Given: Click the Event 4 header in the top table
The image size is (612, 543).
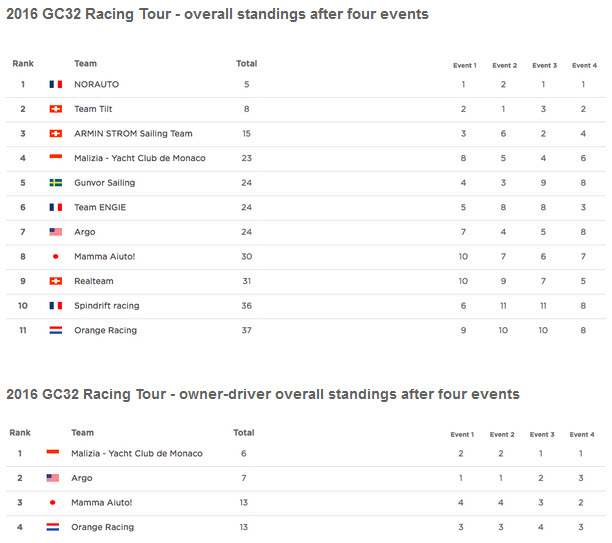Looking at the screenshot, I should [585, 66].
